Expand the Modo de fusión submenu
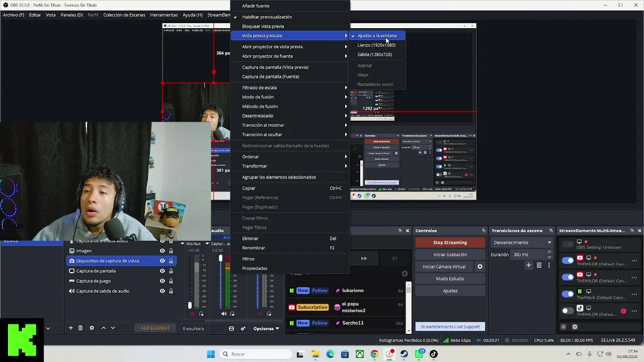 point(290,97)
